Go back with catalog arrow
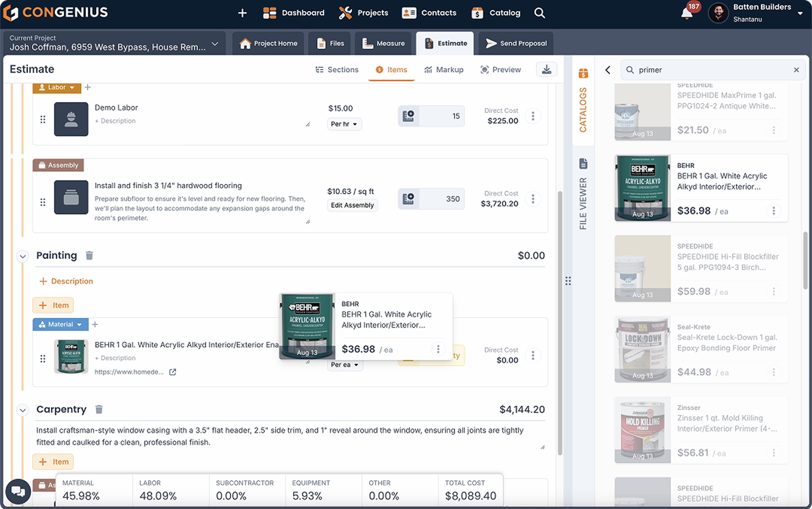812x509 pixels. [608, 70]
